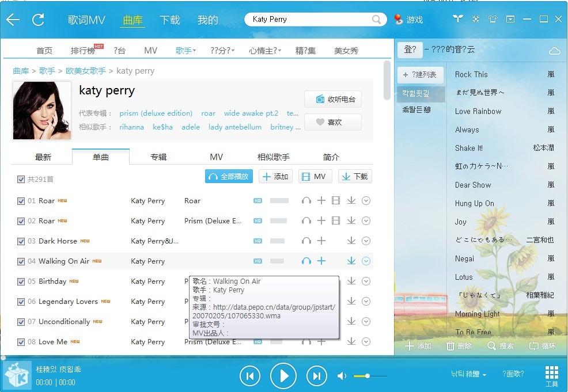
Task: Switch to the 歌词MV top tab
Action: point(86,20)
